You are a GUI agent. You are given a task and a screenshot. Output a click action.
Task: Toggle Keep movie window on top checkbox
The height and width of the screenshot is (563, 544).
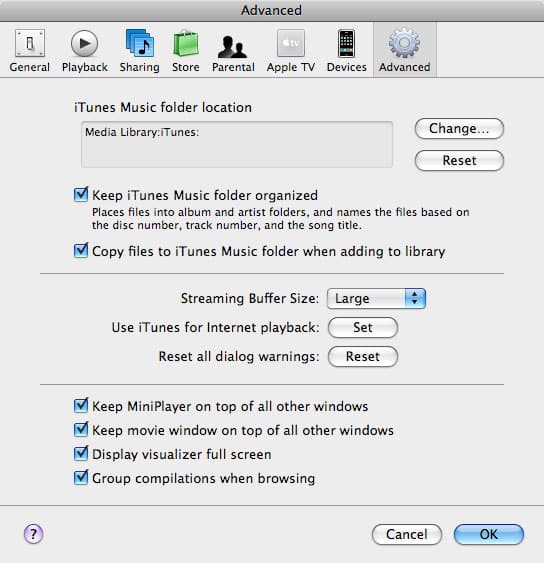[x=81, y=429]
